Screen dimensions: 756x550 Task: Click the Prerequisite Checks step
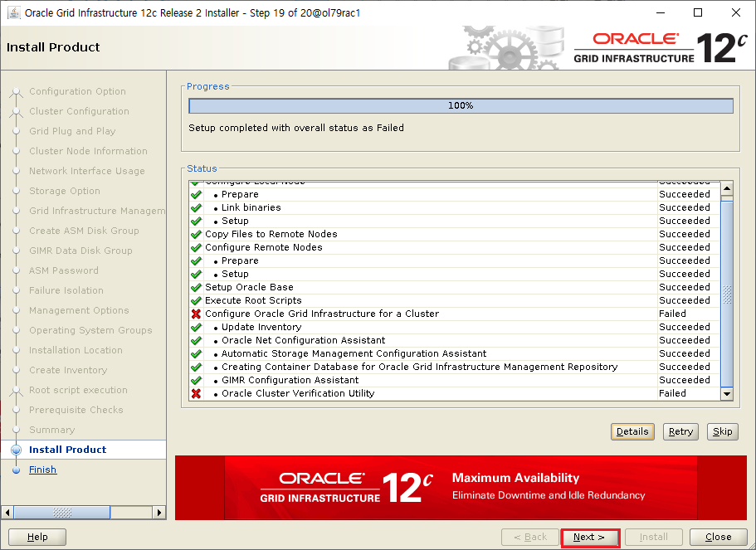tap(76, 410)
